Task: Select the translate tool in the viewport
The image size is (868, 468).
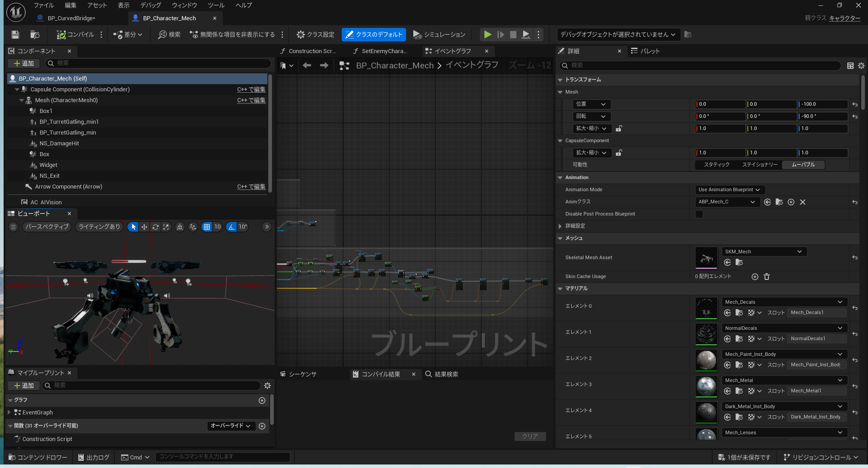Action: pos(144,227)
